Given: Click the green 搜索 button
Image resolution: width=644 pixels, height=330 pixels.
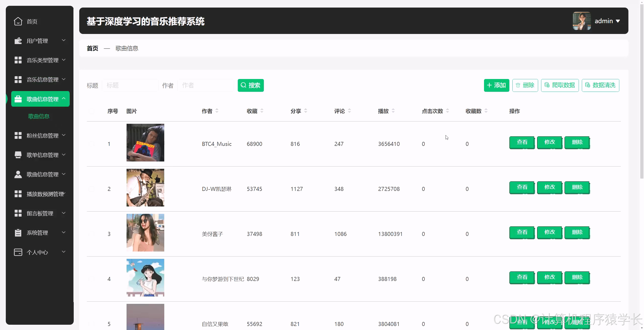Looking at the screenshot, I should 251,85.
